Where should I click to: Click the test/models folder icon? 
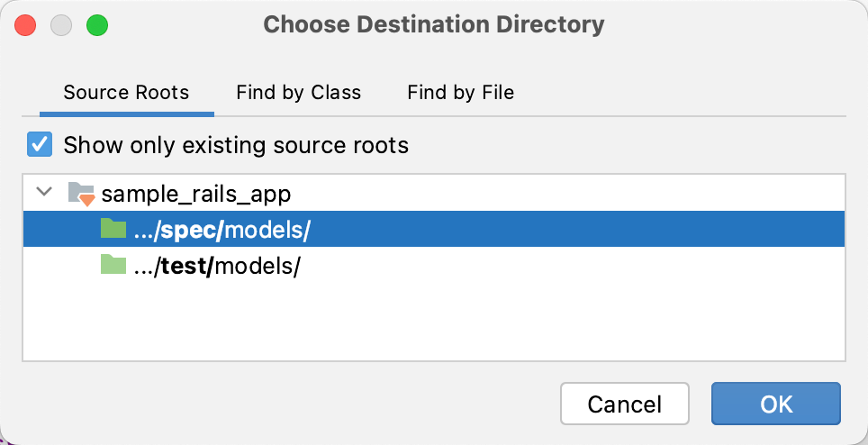[113, 266]
